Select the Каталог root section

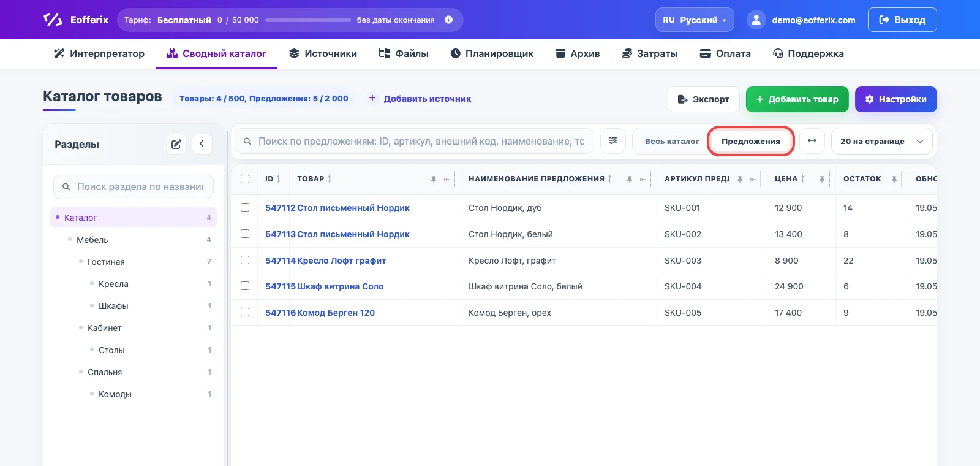point(134,217)
